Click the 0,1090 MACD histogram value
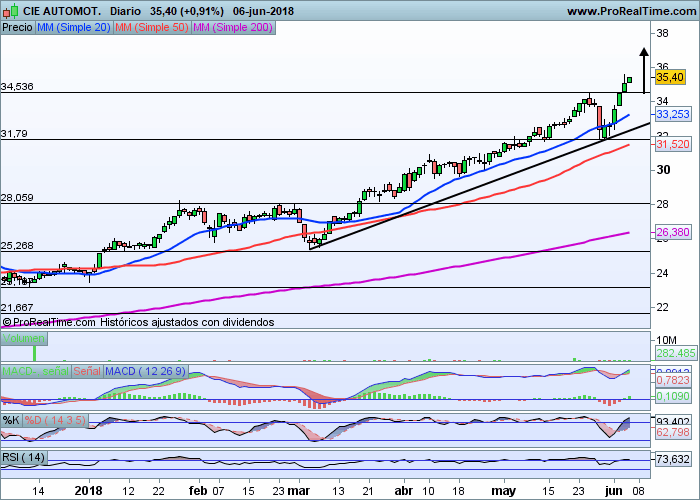Image resolution: width=700 pixels, height=500 pixels. pyautogui.click(x=673, y=396)
